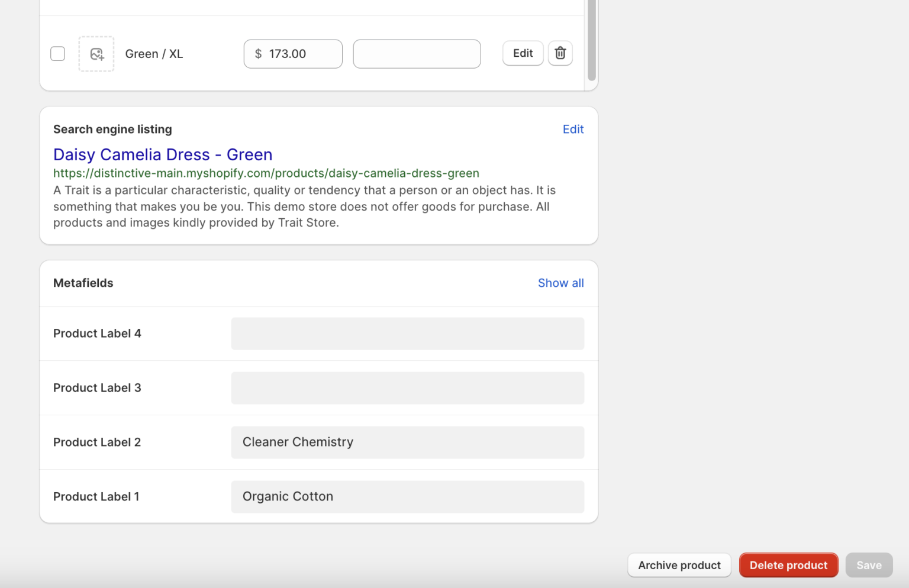909x588 pixels.
Task: Click the Organic Cotton metafield value
Action: pos(407,496)
